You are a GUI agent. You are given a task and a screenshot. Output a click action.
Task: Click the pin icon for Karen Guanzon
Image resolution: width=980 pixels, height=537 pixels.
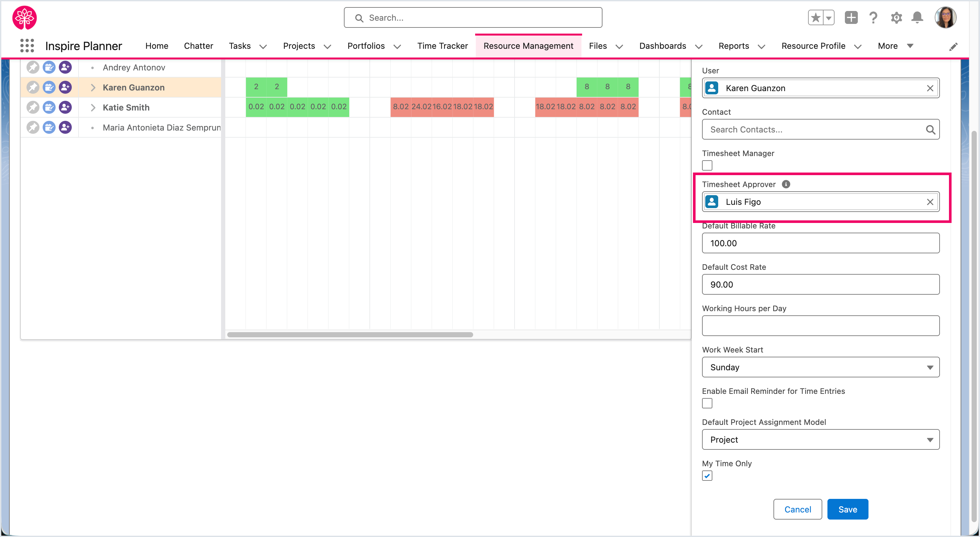(33, 88)
